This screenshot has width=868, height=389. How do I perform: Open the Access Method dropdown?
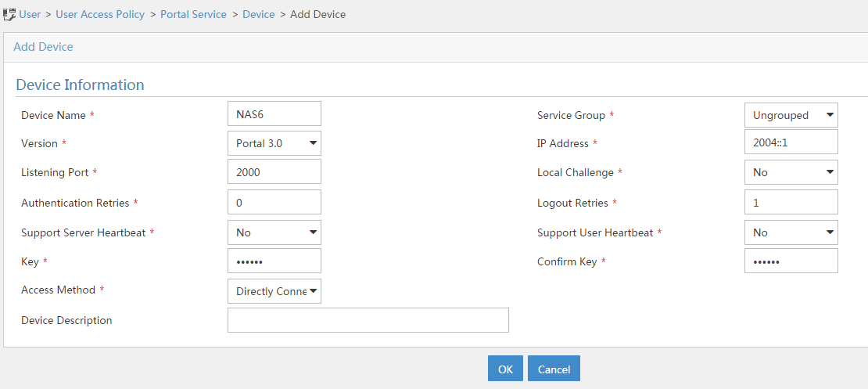[274, 291]
